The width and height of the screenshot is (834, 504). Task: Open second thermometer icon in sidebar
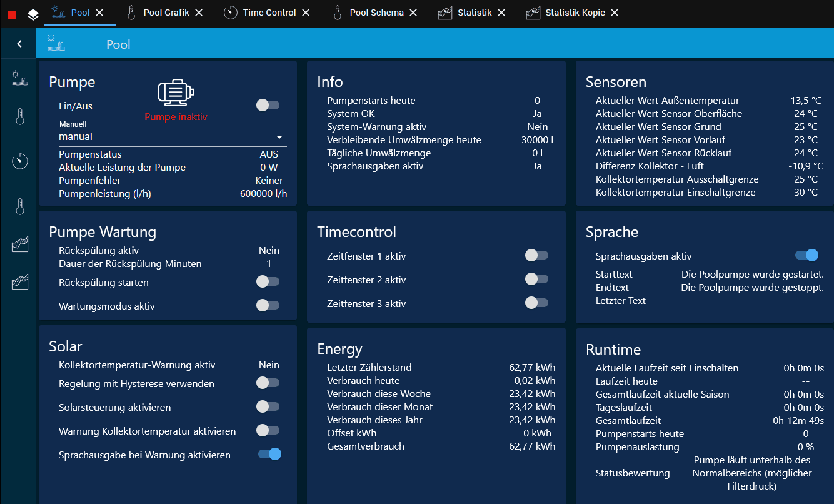[x=19, y=207]
